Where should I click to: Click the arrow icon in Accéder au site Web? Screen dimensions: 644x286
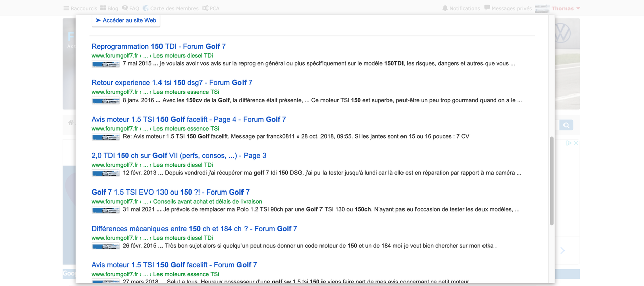98,20
